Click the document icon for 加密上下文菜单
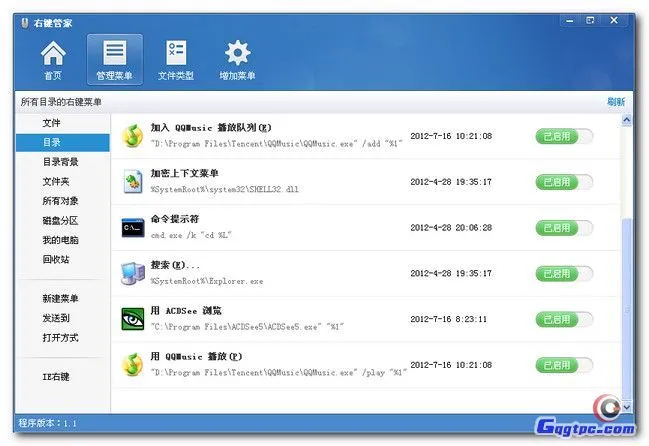The width and height of the screenshot is (649, 446). click(132, 182)
